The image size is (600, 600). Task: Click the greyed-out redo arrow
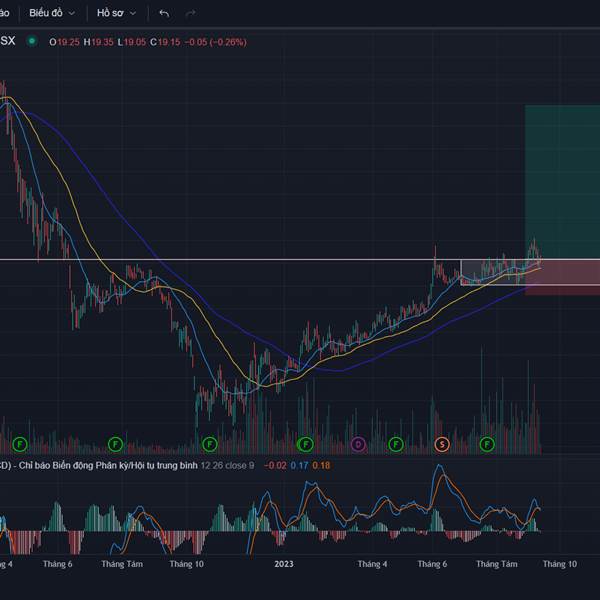click(191, 13)
